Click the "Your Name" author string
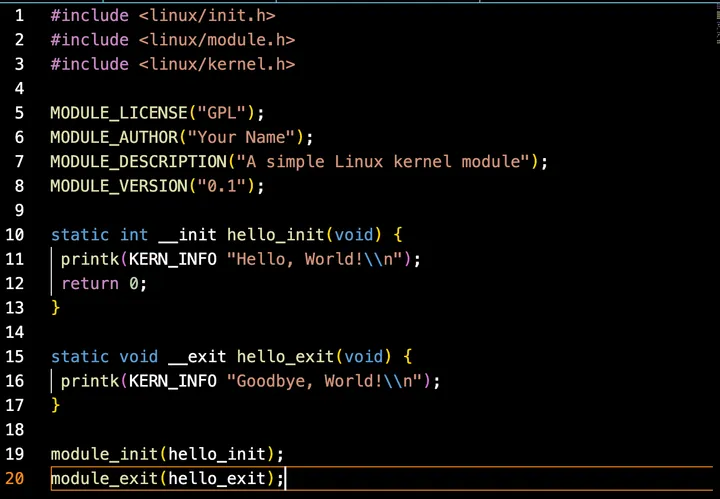This screenshot has width=720, height=499. 245,137
